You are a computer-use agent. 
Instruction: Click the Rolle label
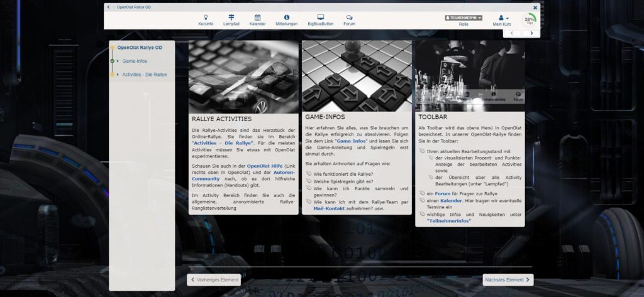click(464, 24)
